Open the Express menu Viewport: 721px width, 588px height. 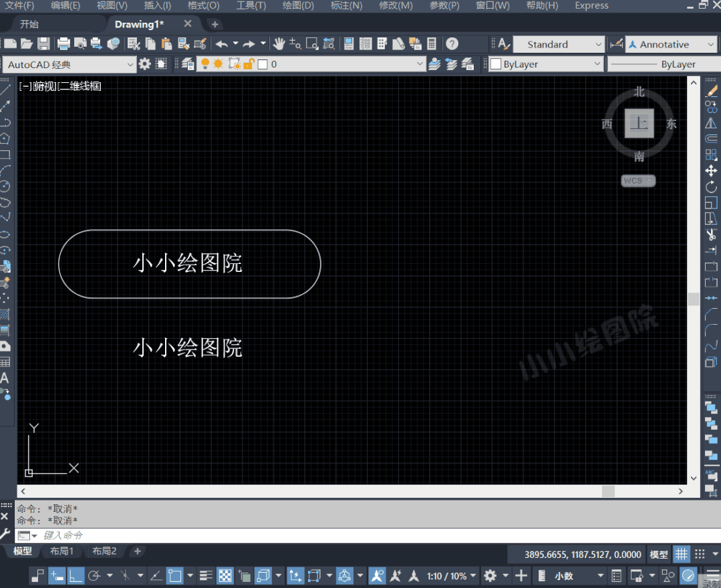click(x=591, y=5)
